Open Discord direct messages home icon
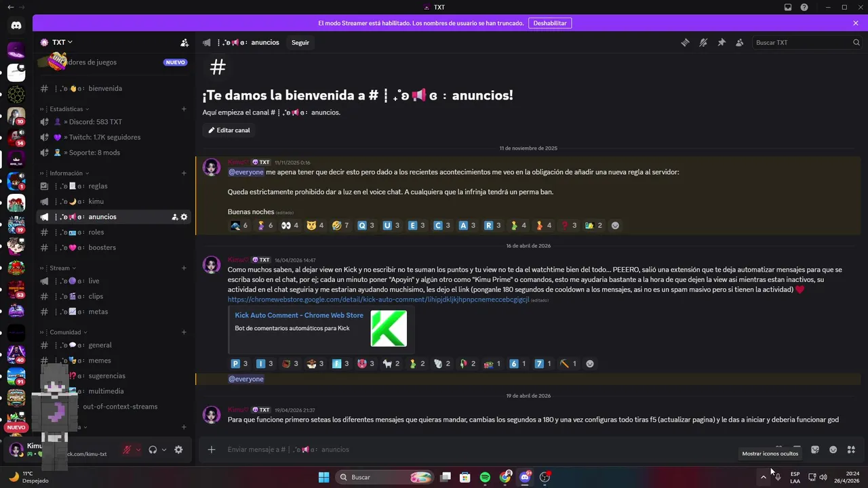 click(x=16, y=25)
